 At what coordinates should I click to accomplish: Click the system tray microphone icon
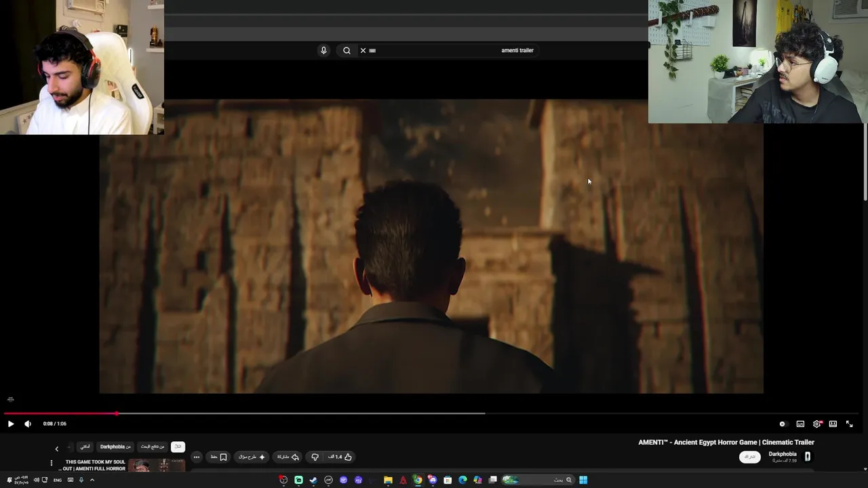click(81, 480)
